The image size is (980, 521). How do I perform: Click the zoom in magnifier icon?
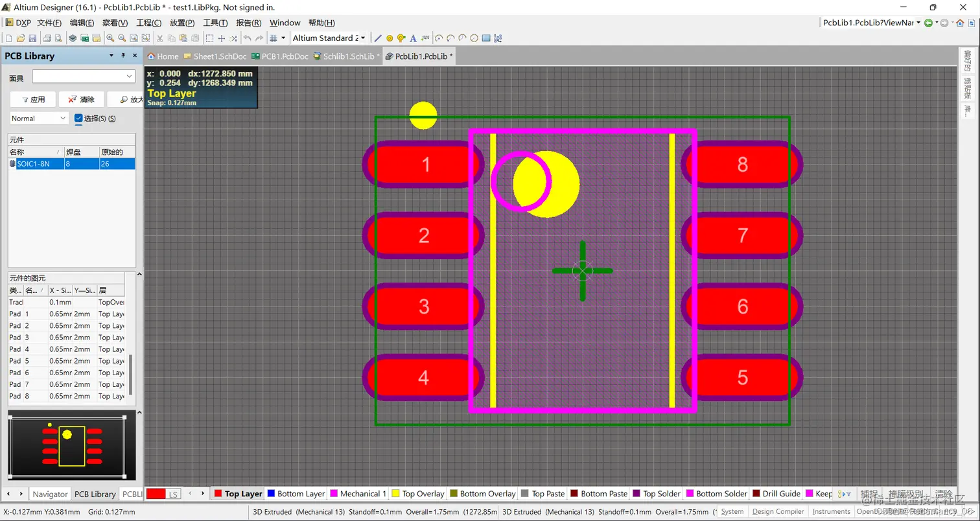110,38
